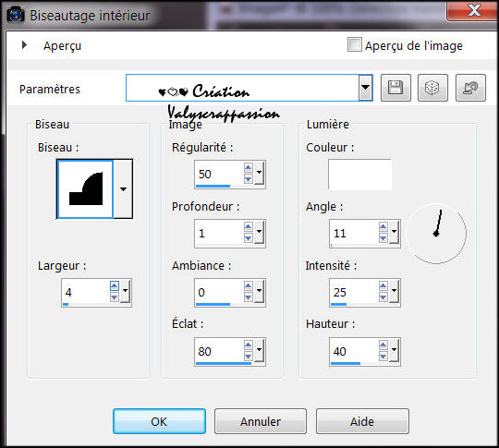Viewport: 499px width, 448px height.
Task: Click the Annuler button
Action: [261, 421]
